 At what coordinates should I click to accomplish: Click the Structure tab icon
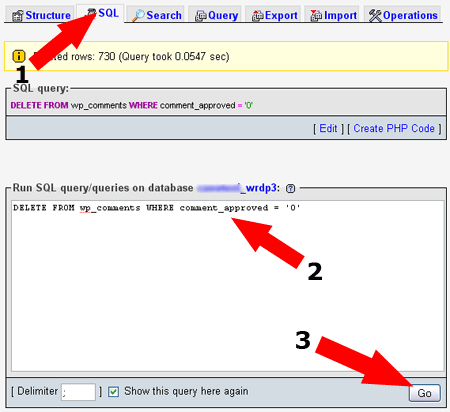(18, 16)
